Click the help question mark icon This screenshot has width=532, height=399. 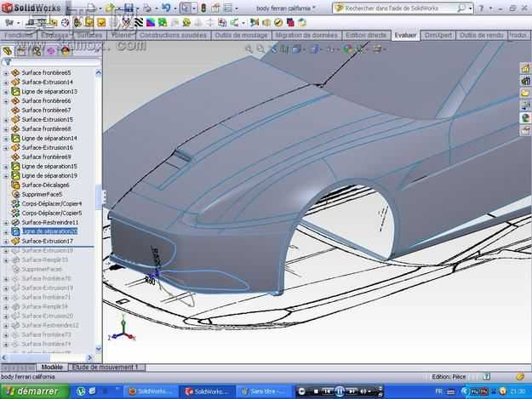coord(481,9)
